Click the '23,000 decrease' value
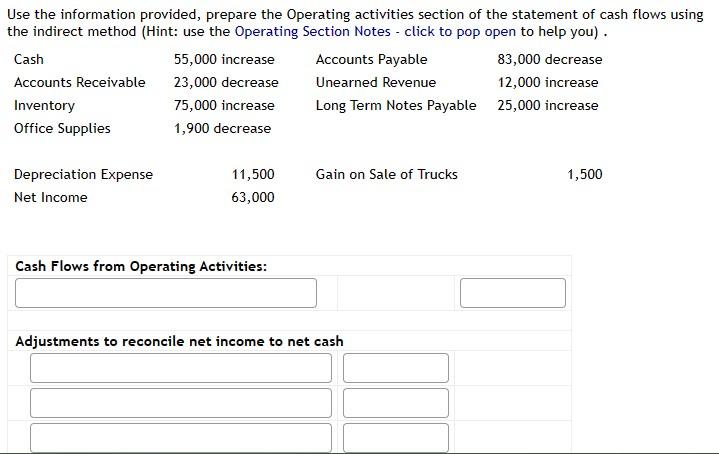This screenshot has width=719, height=454. tap(226, 83)
